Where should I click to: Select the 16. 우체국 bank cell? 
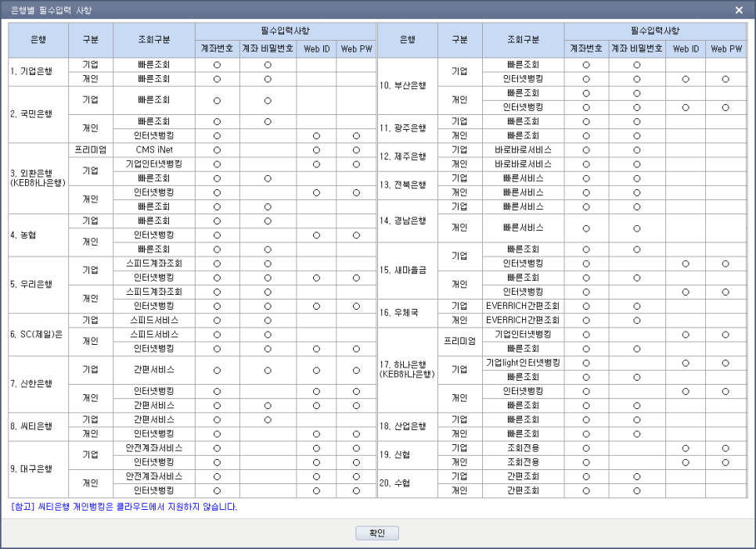click(408, 313)
